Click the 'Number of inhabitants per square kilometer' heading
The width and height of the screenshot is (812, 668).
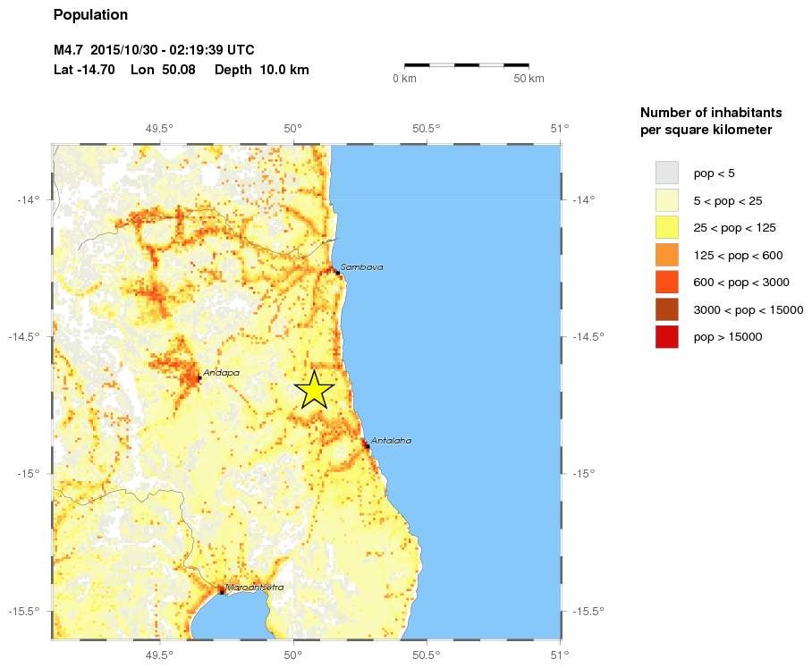[x=711, y=122]
